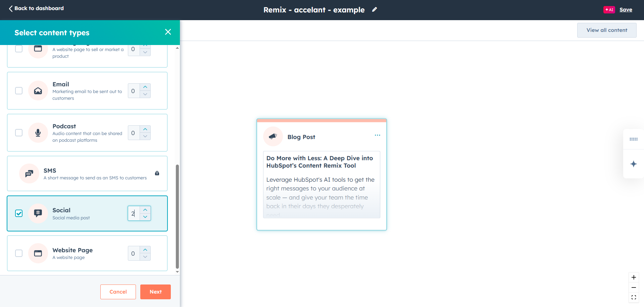Close the Select content types panel
Viewport: 644px width, 307px height.
[168, 32]
